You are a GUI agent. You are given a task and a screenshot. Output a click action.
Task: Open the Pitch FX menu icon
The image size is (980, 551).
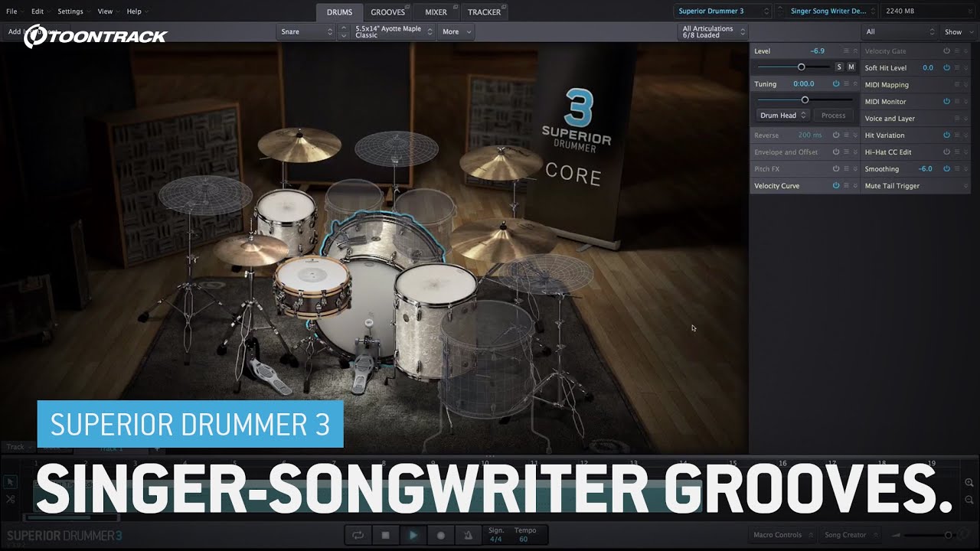pos(847,169)
